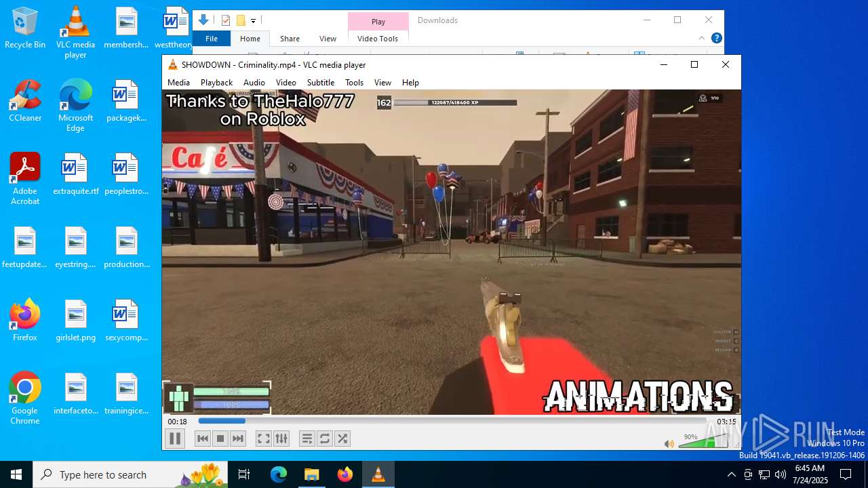The image size is (868, 488).
Task: Click the total duration 03:15 label
Action: pos(726,422)
